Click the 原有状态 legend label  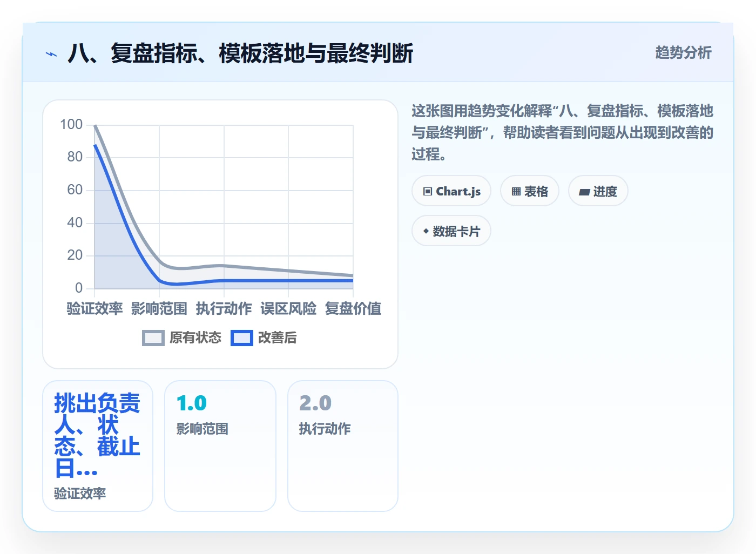pyautogui.click(x=195, y=338)
